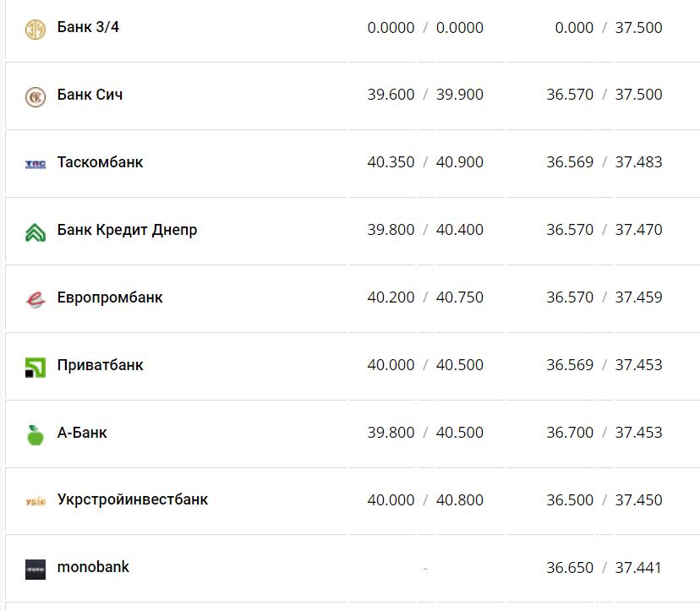700x611 pixels.
Task: Click the Укрстройинвестбанк logo icon
Action: 35,502
